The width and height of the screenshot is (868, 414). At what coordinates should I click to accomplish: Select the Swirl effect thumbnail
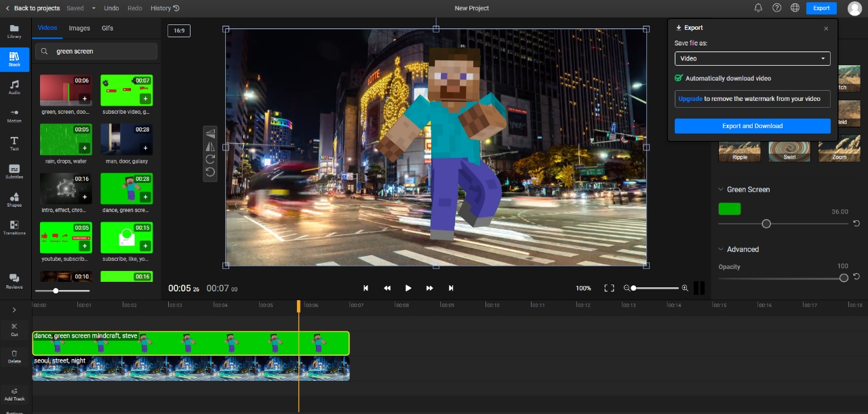point(789,150)
